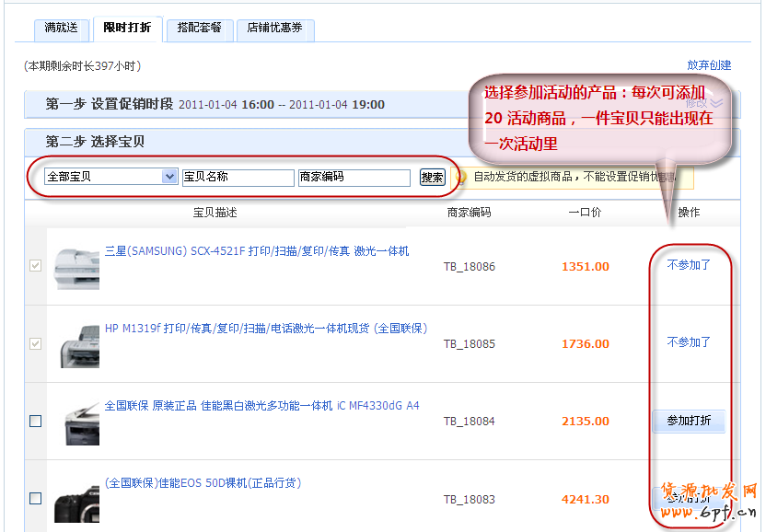Viewport: 766px width, 532px height.
Task: Check the box for Canon MF4330dG item
Action: (x=35, y=422)
